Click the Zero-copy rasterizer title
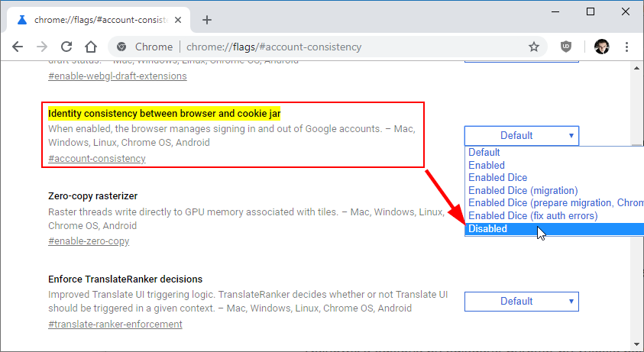Image resolution: width=644 pixels, height=352 pixels. (x=93, y=196)
